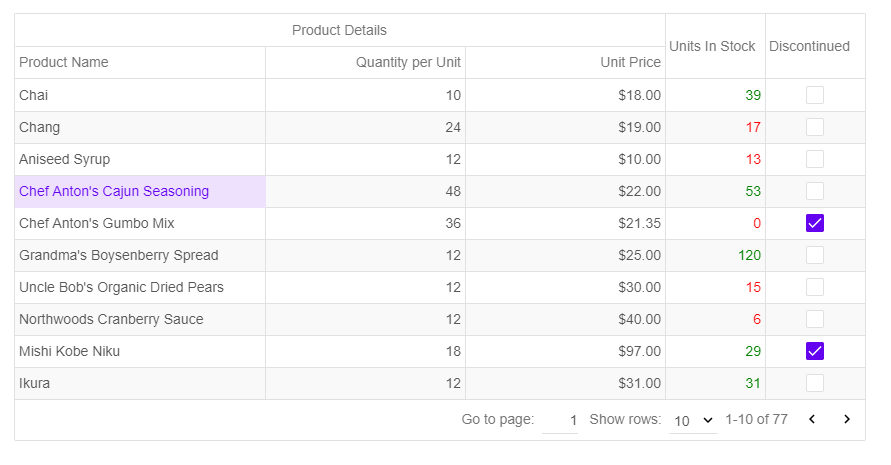Screen dimensions: 891x465
Task: Click the Go to page input field
Action: [560, 421]
